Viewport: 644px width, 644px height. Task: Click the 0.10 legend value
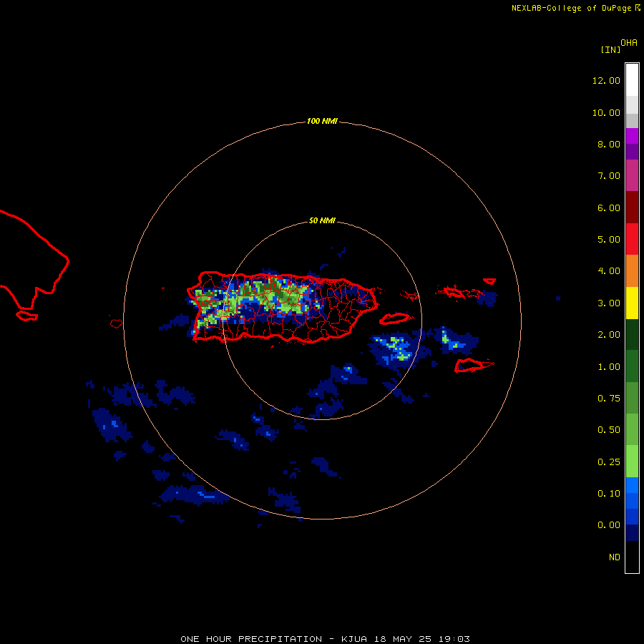point(609,494)
